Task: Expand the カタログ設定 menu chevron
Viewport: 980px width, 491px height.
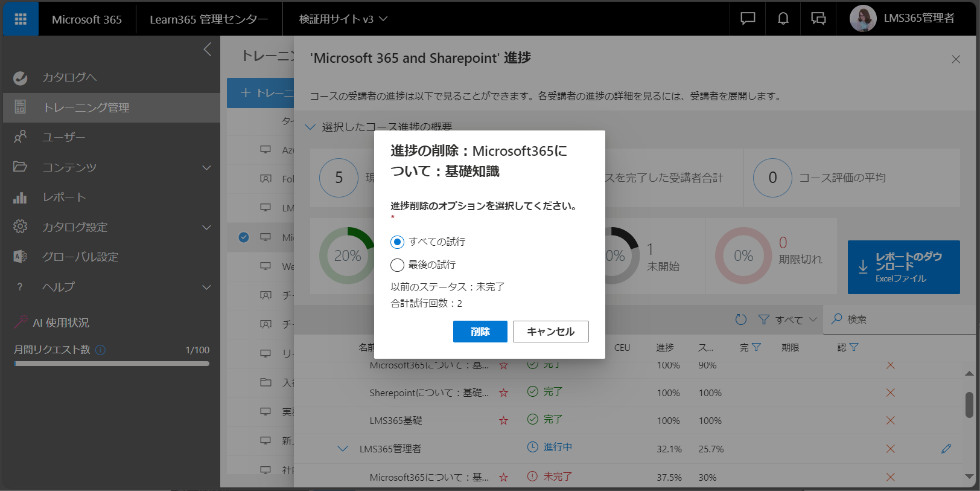Action: tap(206, 227)
